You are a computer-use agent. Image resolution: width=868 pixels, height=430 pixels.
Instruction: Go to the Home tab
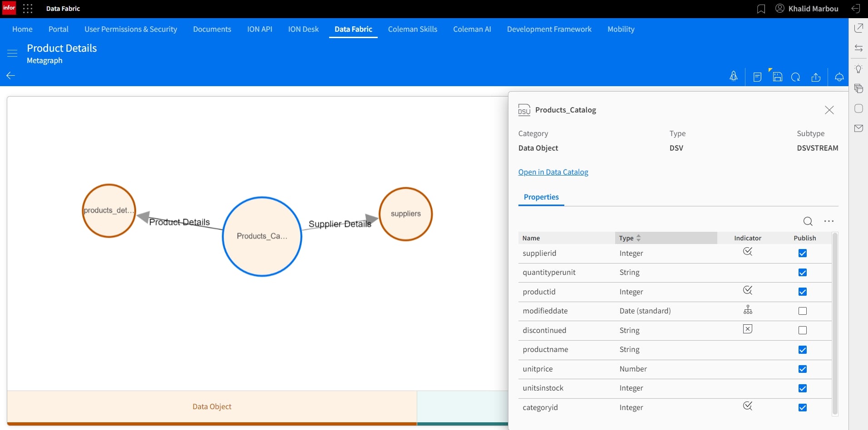click(x=22, y=29)
